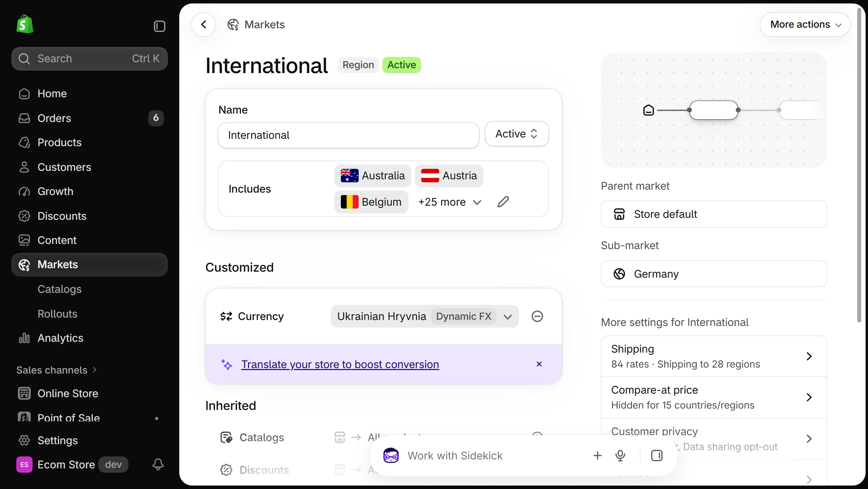Open Customer privacy settings row
868x489 pixels.
tap(714, 438)
